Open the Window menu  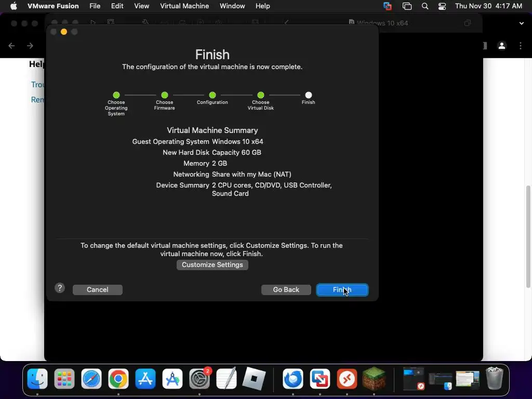[232, 6]
